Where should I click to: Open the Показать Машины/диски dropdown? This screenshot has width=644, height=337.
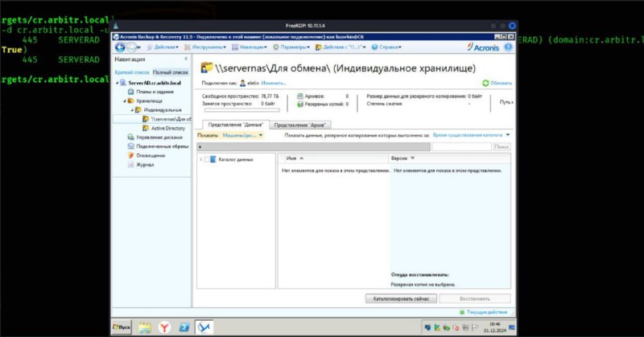point(242,135)
